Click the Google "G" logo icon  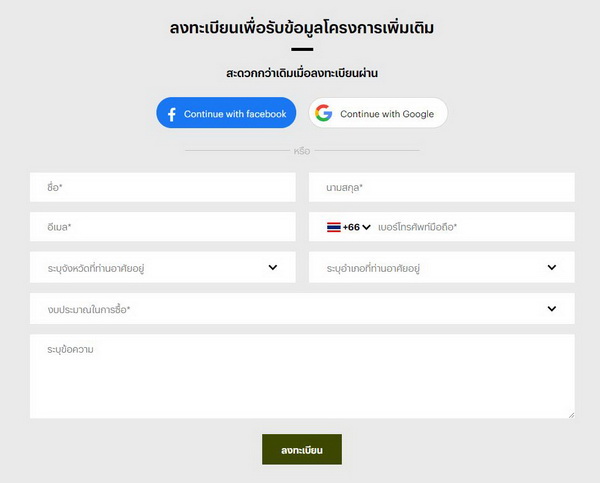[x=323, y=114]
